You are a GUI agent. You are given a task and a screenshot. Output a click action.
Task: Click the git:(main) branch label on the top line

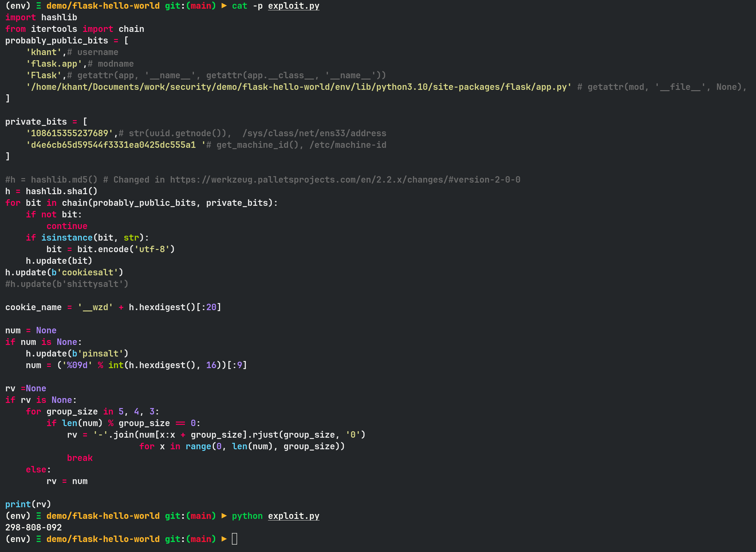[190, 6]
